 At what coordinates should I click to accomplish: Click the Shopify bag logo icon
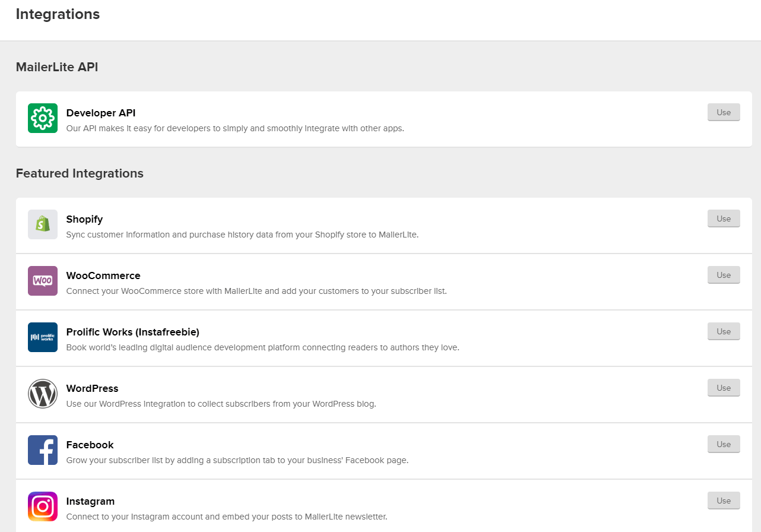pyautogui.click(x=43, y=224)
